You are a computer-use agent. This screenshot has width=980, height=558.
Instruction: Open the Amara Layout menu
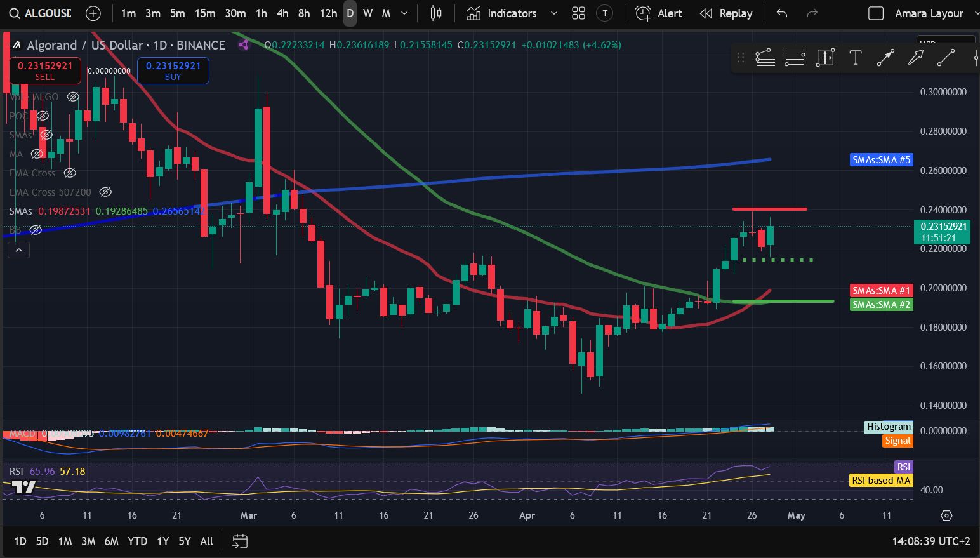(929, 13)
